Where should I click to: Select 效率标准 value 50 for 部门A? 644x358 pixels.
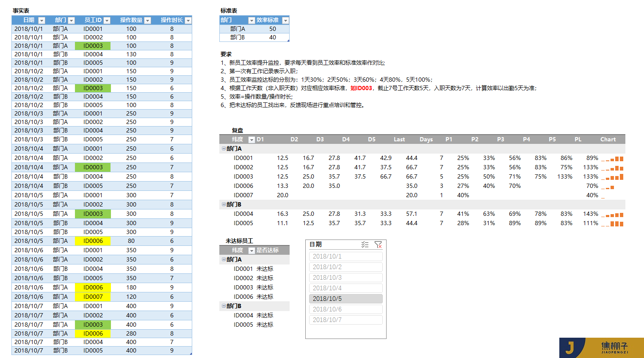[x=273, y=29]
